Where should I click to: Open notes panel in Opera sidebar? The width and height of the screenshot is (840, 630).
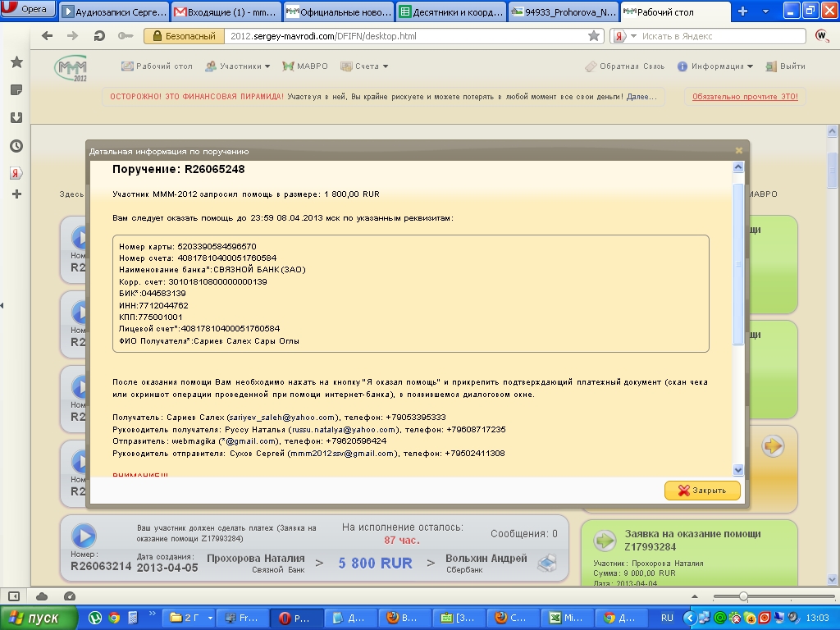[x=16, y=90]
